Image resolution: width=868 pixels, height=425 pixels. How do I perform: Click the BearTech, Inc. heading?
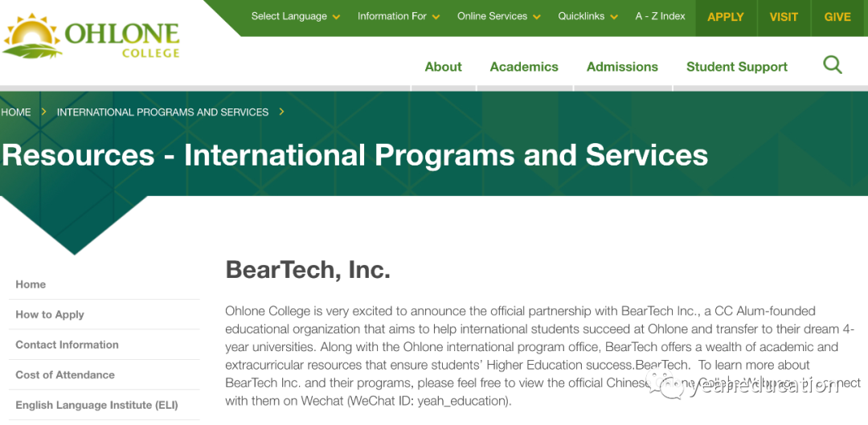click(x=308, y=269)
